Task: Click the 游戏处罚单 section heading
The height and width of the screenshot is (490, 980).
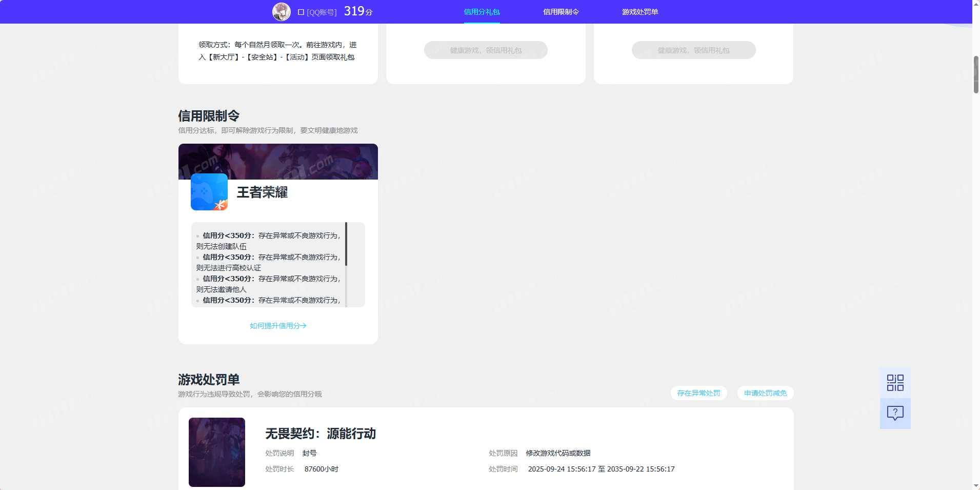Action: [x=209, y=380]
